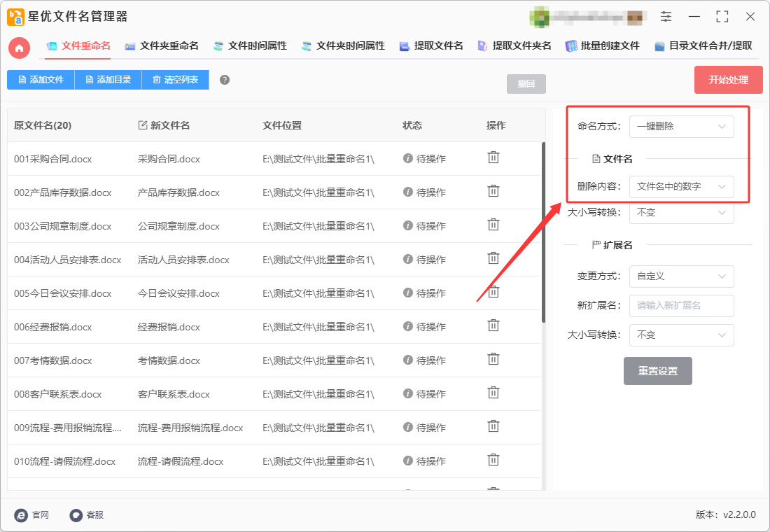Viewport: 770px width, 532px height.
Task: Switch to 批量创建文件 tab
Action: [x=603, y=46]
